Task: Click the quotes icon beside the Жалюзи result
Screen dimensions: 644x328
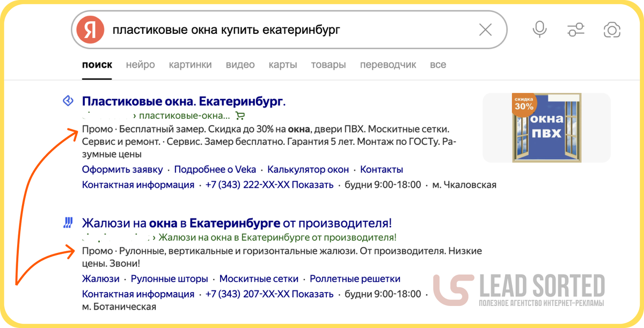Action: pyautogui.click(x=68, y=222)
